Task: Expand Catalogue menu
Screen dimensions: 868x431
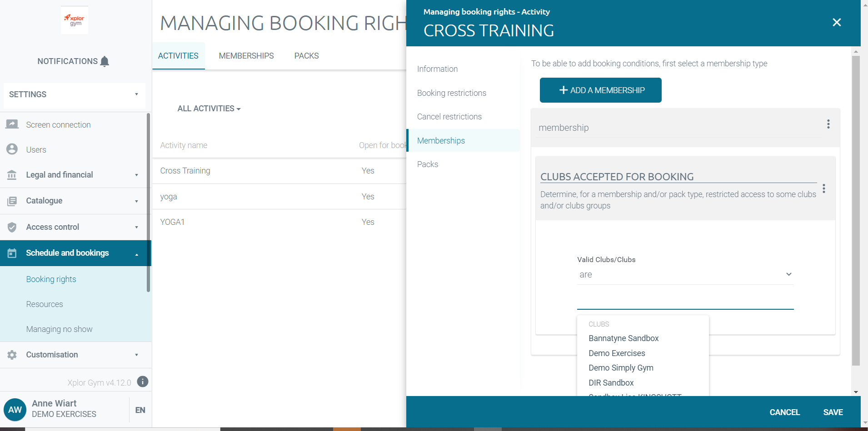Action: (x=136, y=201)
